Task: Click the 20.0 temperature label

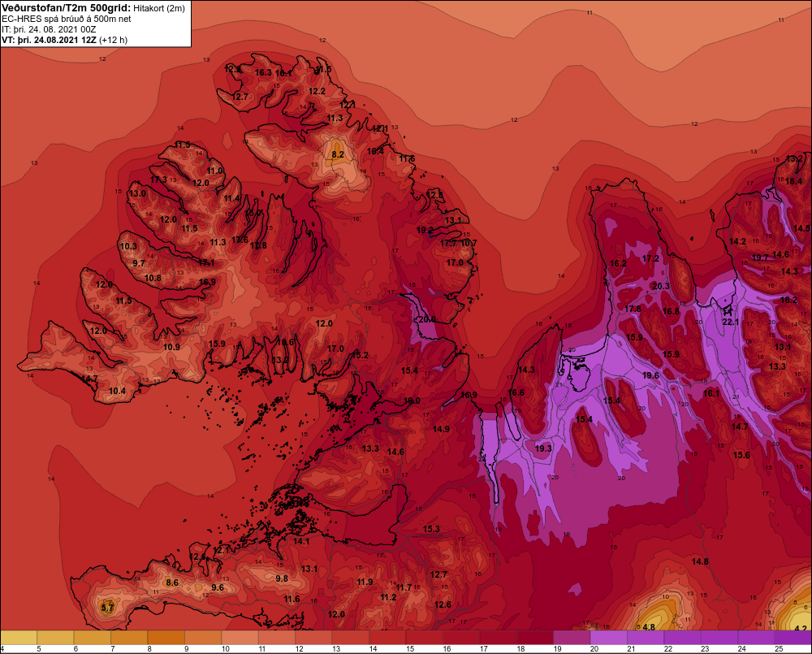Action: tap(427, 319)
